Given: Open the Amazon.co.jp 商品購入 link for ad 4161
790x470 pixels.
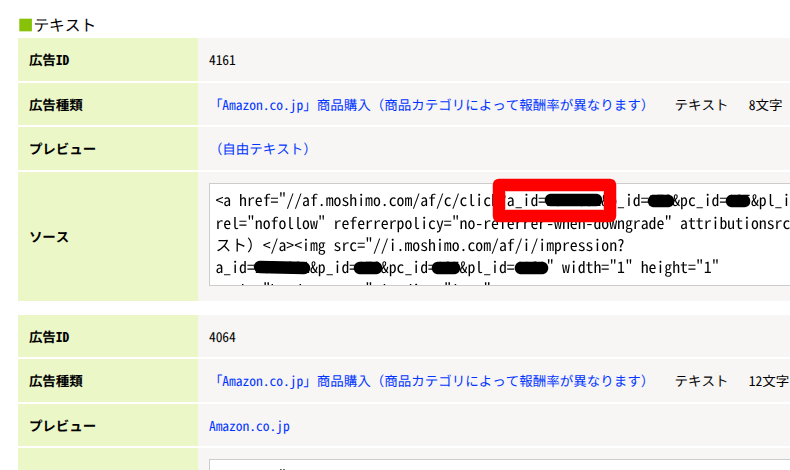Looking at the screenshot, I should click(x=431, y=105).
